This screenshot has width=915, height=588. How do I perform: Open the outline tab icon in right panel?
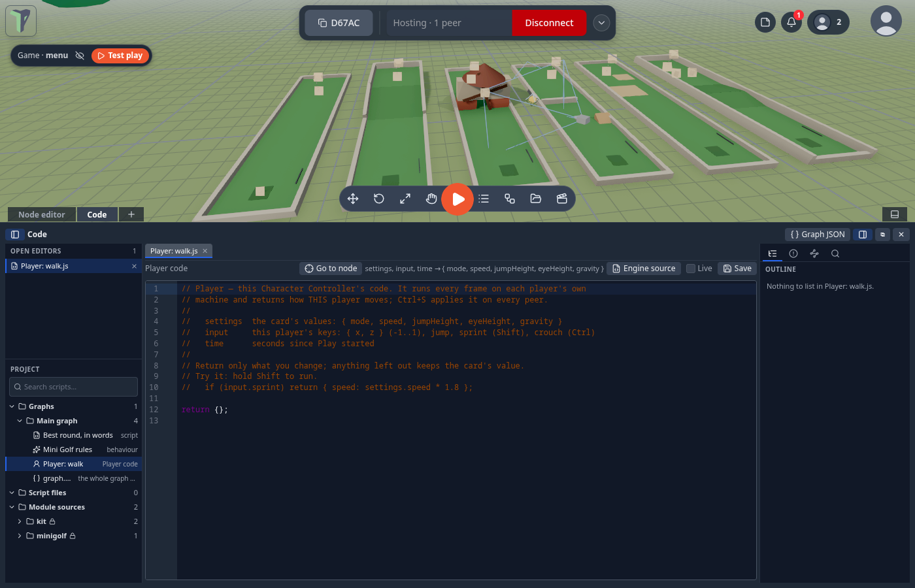pyautogui.click(x=773, y=253)
